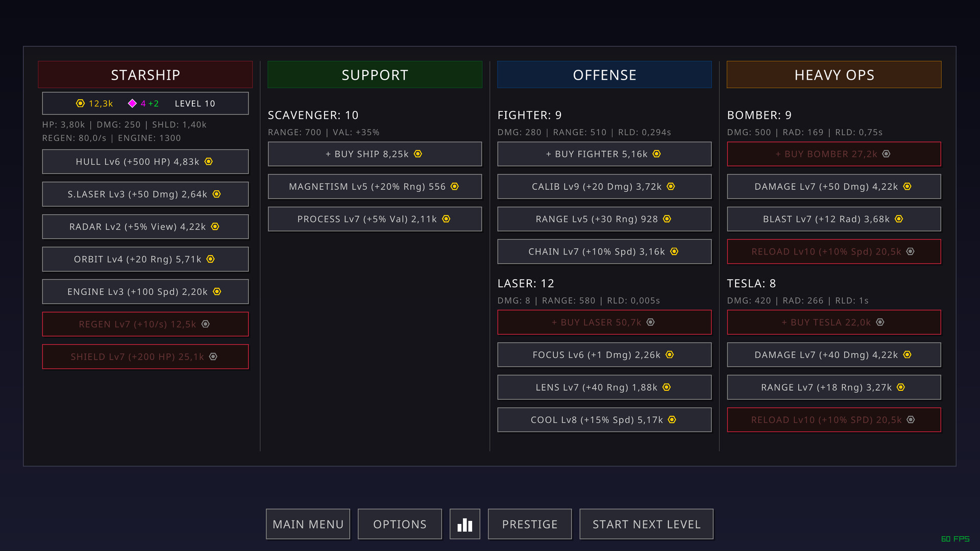Select the STARSHIP category header
Viewport: 980px width, 551px height.
click(x=145, y=74)
